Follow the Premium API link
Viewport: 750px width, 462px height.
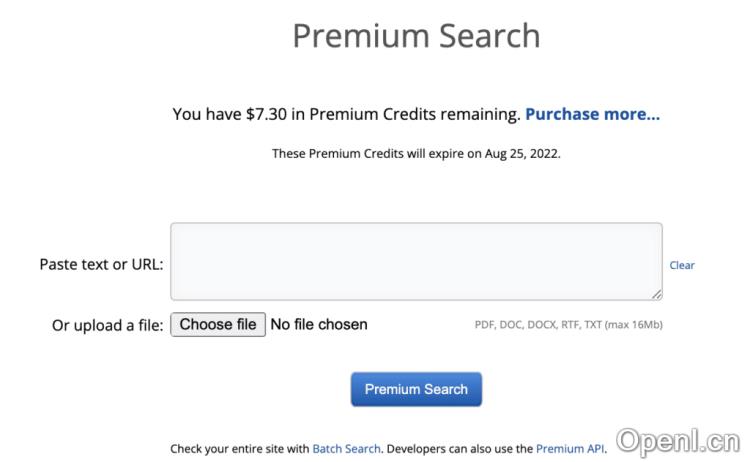[x=570, y=449]
